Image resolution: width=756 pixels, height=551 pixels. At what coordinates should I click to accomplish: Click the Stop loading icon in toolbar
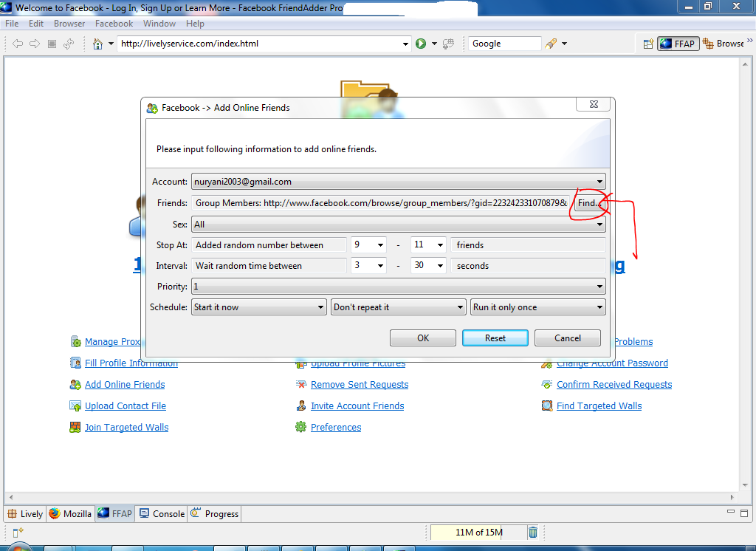[x=52, y=44]
